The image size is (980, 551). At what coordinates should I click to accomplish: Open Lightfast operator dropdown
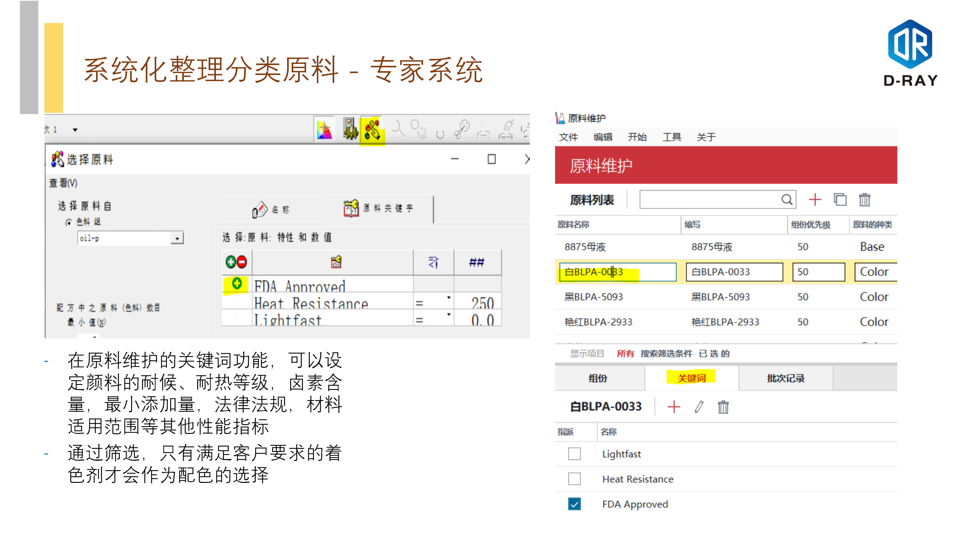click(448, 315)
